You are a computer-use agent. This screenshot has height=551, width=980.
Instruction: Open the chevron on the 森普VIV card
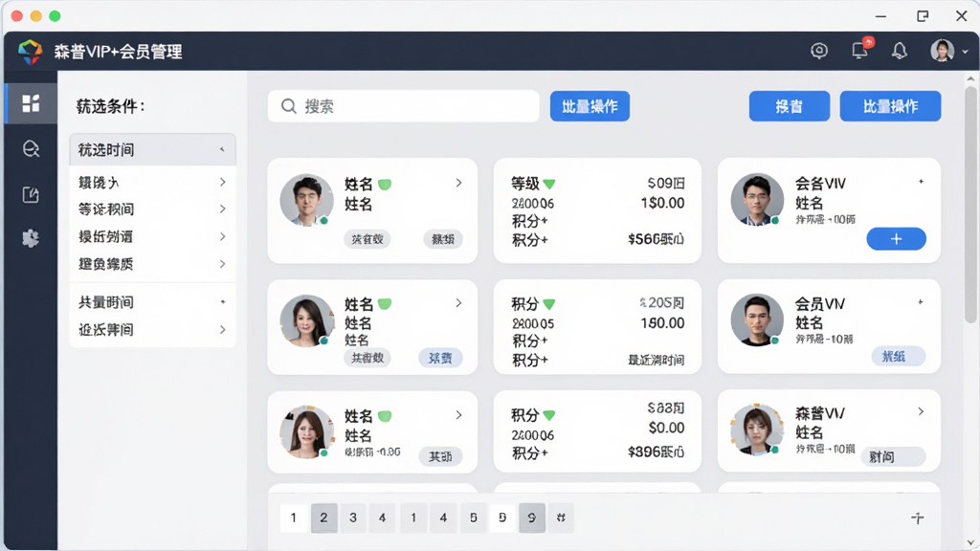point(921,411)
